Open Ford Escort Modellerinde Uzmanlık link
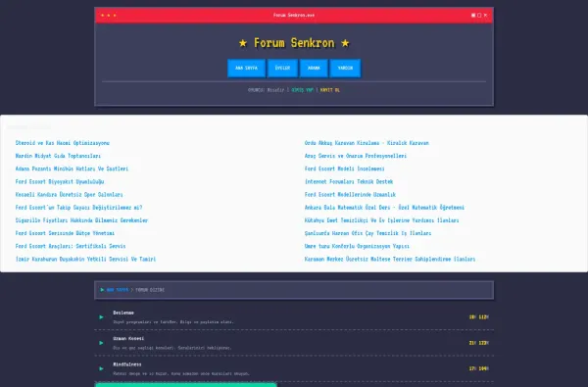Screen dimensions: 588x387 click(350, 194)
